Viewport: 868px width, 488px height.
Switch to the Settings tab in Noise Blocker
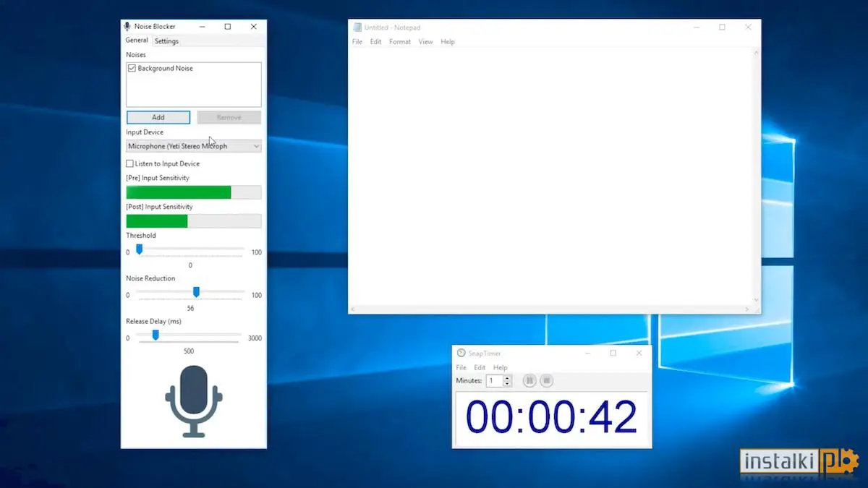166,41
